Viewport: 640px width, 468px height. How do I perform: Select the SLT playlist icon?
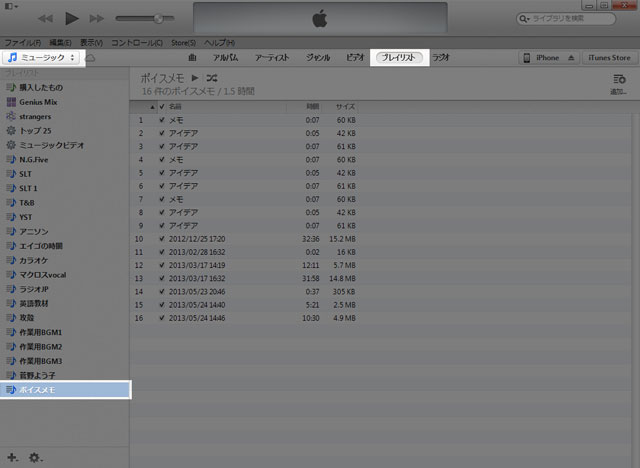pyautogui.click(x=11, y=173)
